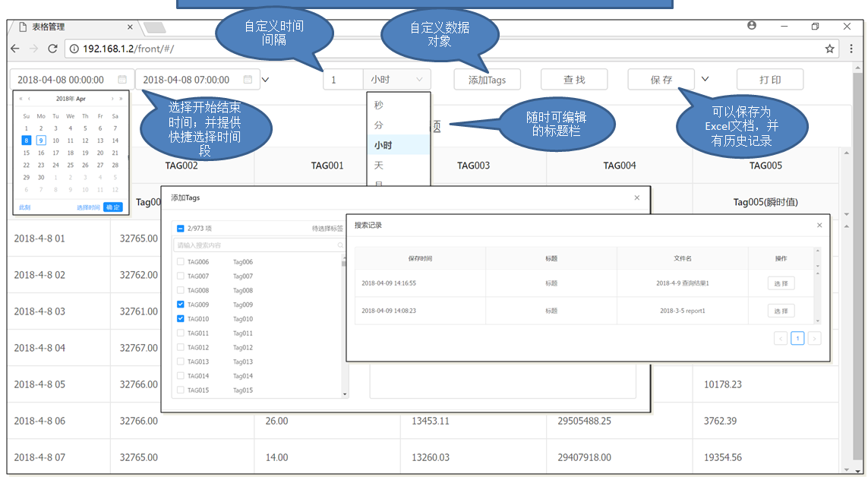868x480 pixels.
Task: Select 分 in the unit list
Action: coord(399,125)
